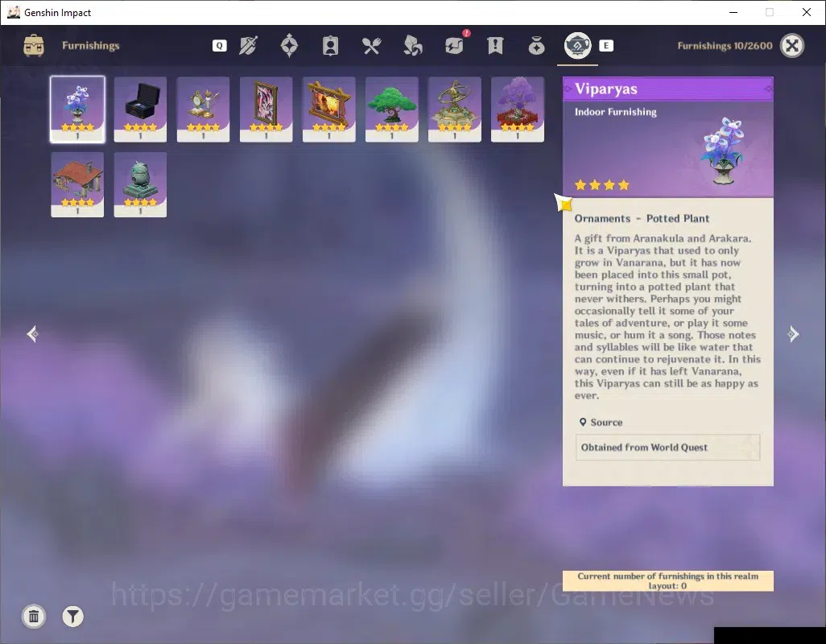Open the Precious Items tab
Image resolution: width=826 pixels, height=644 pixels.
(536, 46)
